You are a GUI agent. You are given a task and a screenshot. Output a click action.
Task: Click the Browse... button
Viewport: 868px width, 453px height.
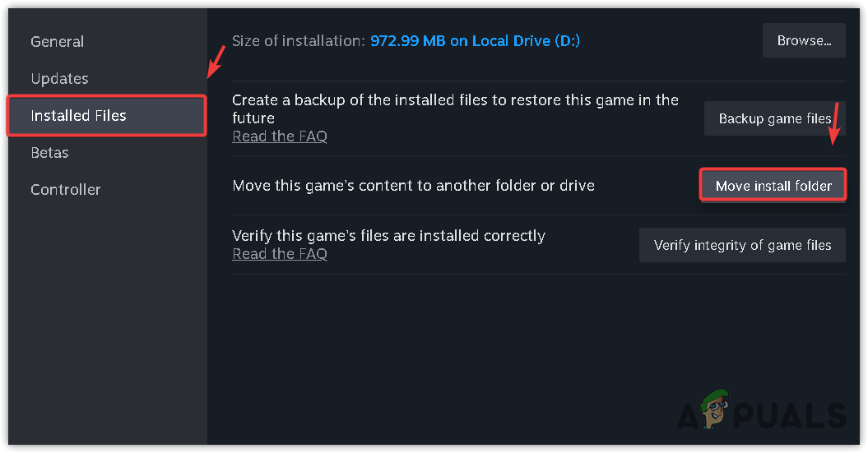(804, 40)
